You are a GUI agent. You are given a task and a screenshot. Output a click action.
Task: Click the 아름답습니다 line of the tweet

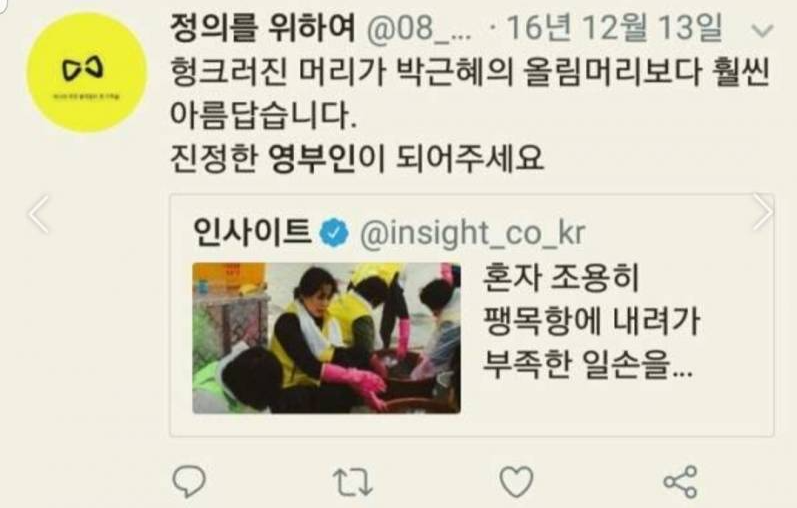click(264, 114)
